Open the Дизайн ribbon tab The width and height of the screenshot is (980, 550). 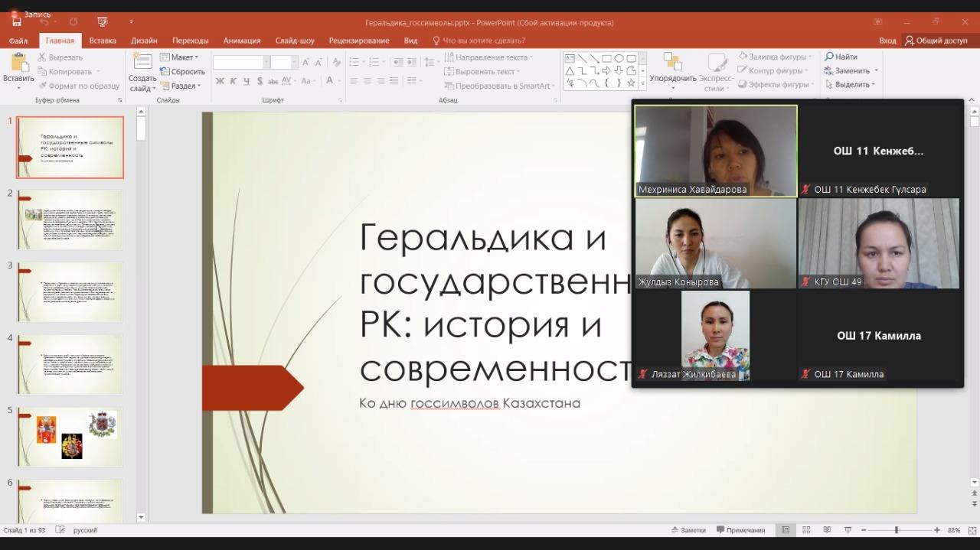pos(144,41)
